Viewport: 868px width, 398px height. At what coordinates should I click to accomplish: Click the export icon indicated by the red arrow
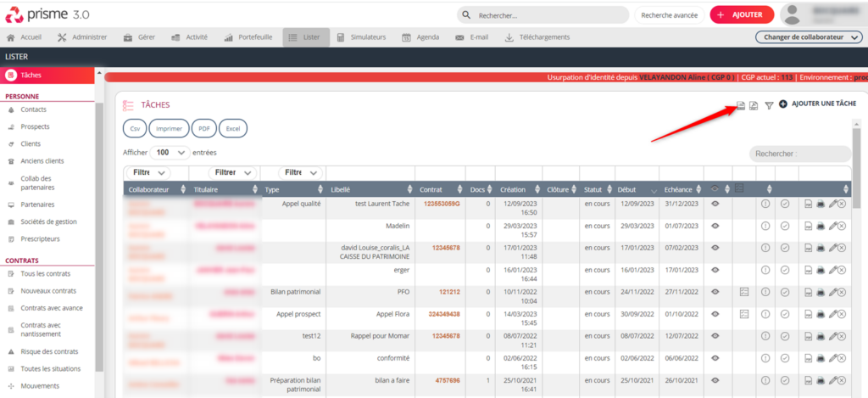point(739,105)
